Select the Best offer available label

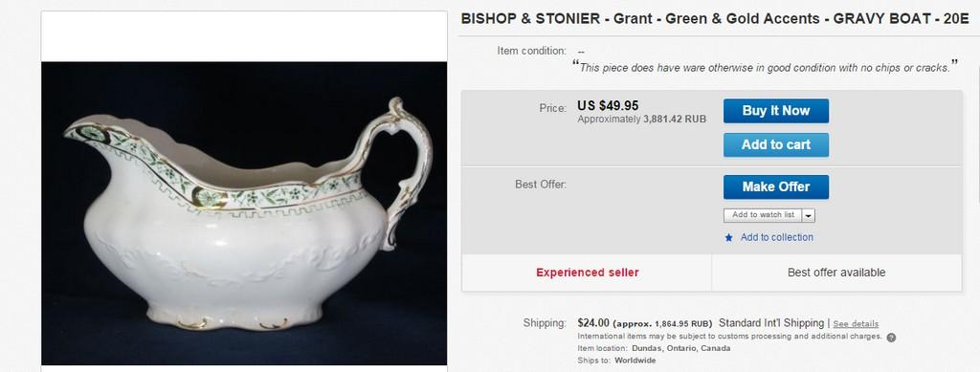[836, 273]
